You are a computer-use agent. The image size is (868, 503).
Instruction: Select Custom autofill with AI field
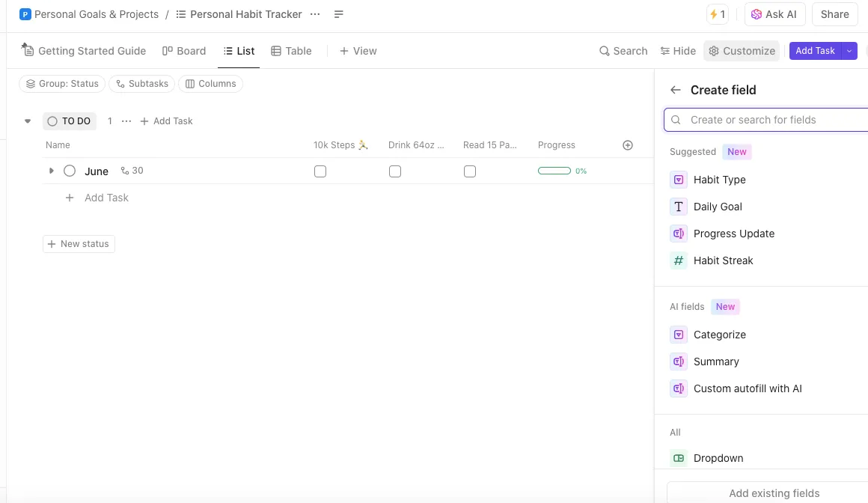pyautogui.click(x=748, y=388)
